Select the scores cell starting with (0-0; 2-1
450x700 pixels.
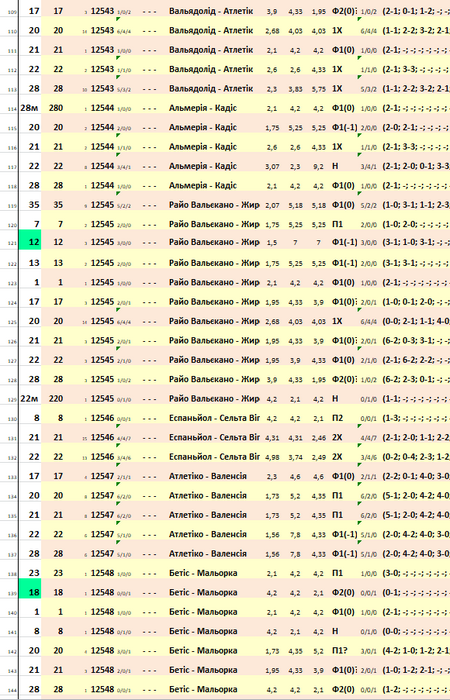(415, 321)
